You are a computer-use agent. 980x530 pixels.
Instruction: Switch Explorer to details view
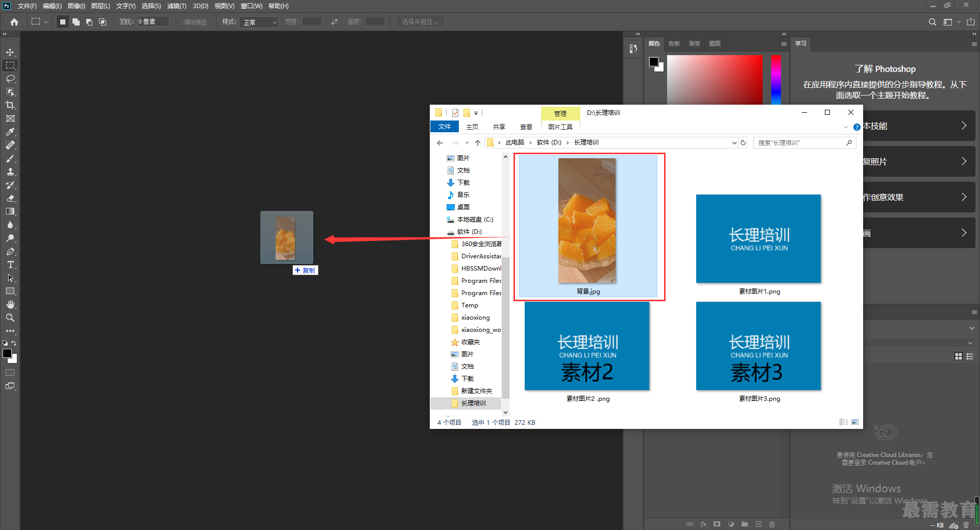[844, 422]
